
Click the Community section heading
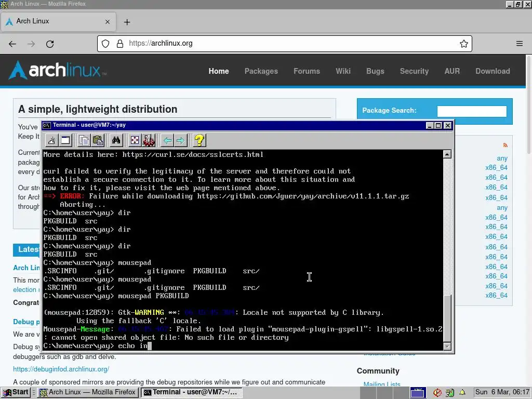tap(378, 371)
